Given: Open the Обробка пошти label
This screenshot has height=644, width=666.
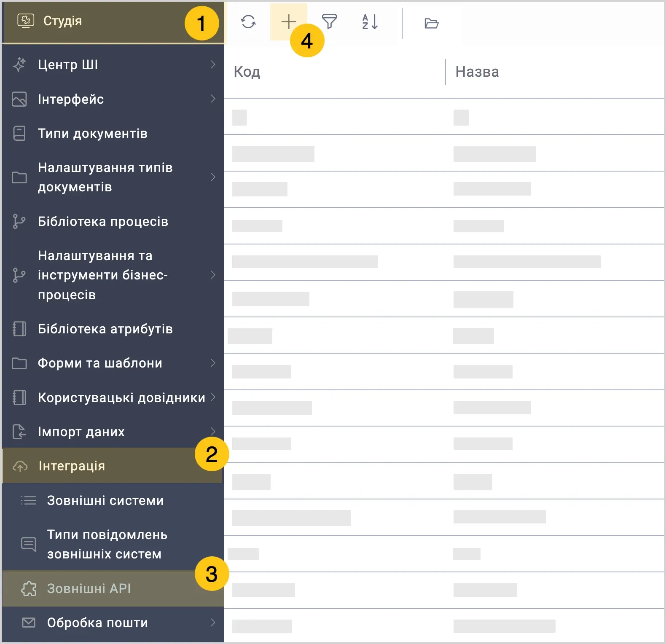Looking at the screenshot, I should [x=97, y=623].
